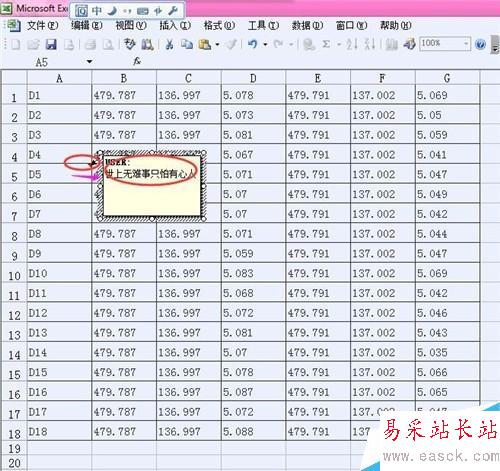This screenshot has width=500, height=471.
Task: Select column A header
Action: pos(59,78)
